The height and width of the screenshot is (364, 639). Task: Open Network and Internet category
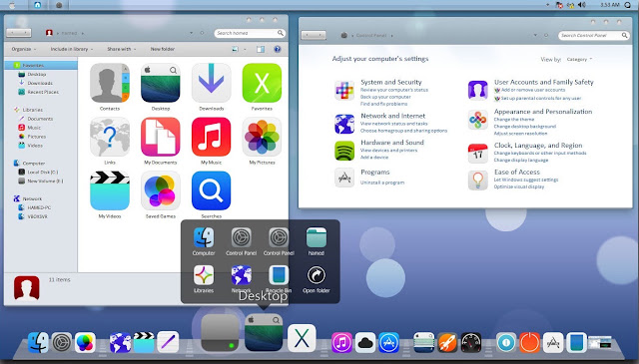pyautogui.click(x=392, y=116)
